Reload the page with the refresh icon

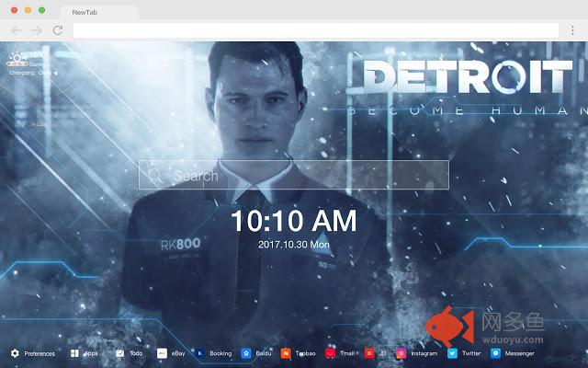tap(58, 30)
